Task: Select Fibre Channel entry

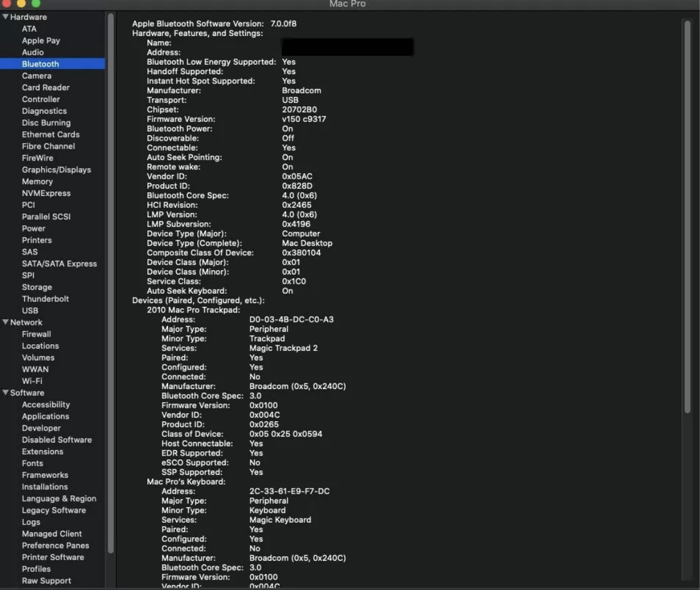Action: coord(48,146)
